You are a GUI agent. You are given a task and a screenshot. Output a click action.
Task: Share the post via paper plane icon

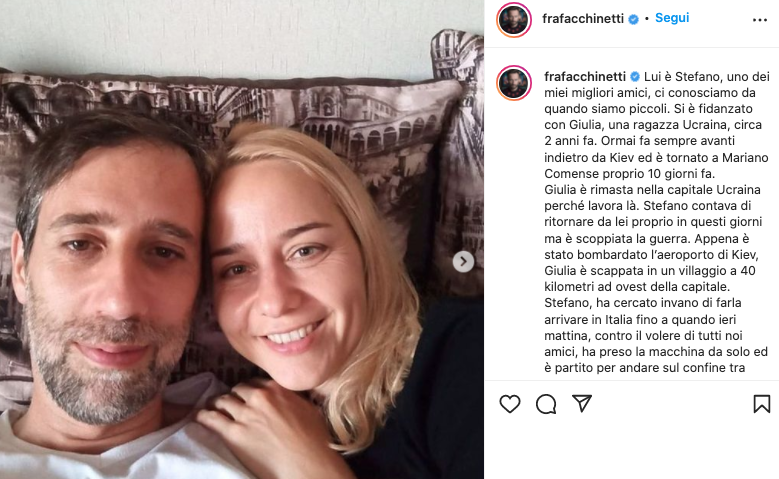click(x=582, y=403)
